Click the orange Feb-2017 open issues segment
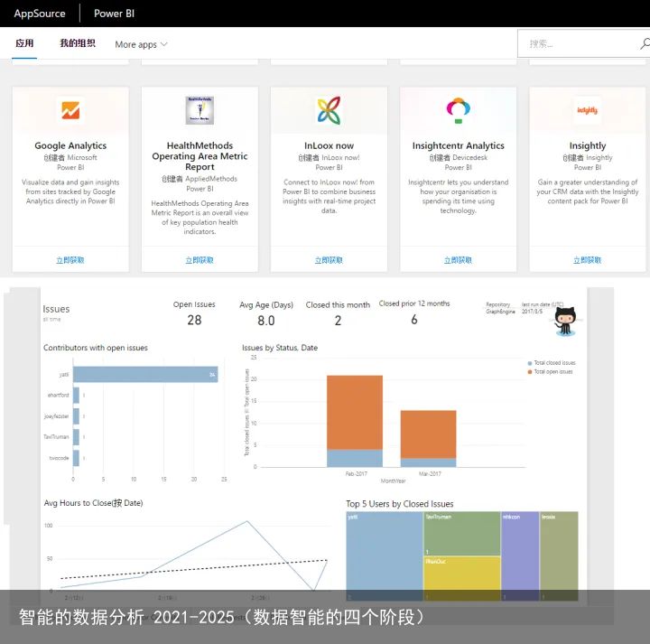Image resolution: width=650 pixels, height=644 pixels. pos(355,412)
